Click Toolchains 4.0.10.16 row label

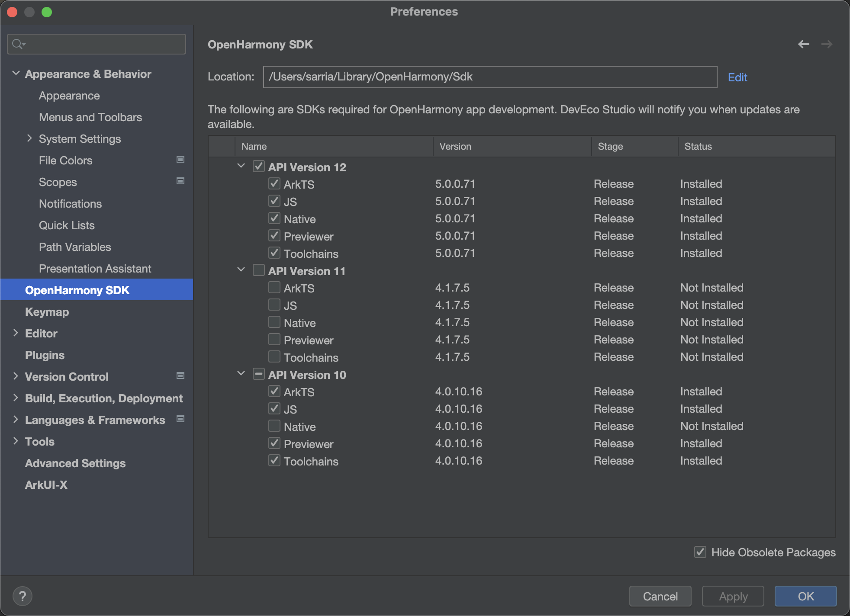click(311, 462)
